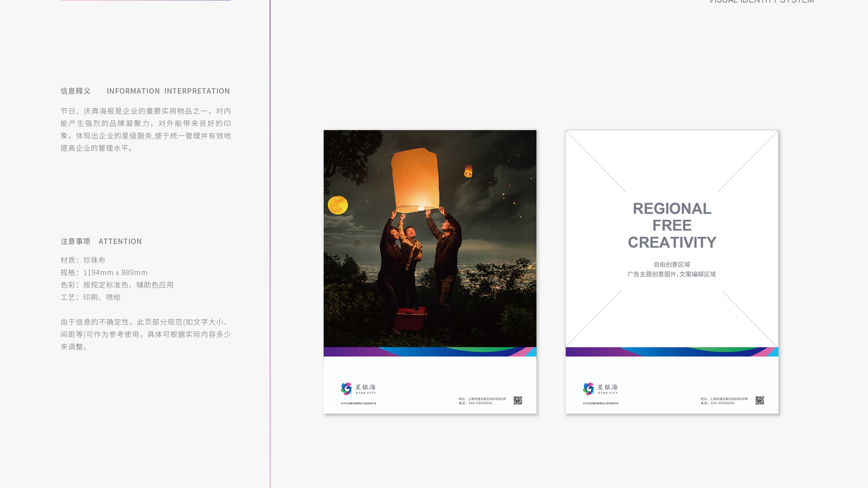
Task: Click the 信息释义 heading
Action: click(x=76, y=91)
